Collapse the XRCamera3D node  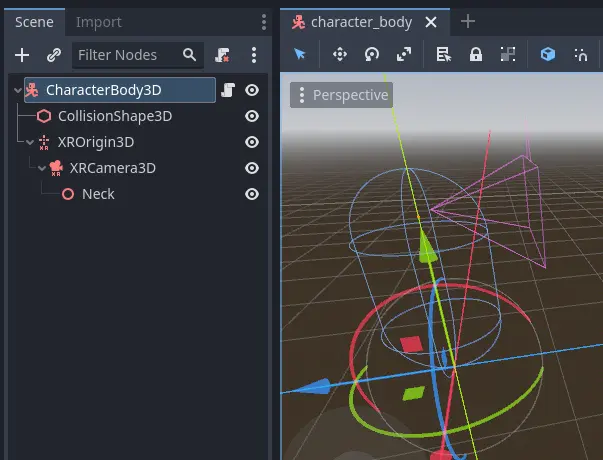(41, 168)
